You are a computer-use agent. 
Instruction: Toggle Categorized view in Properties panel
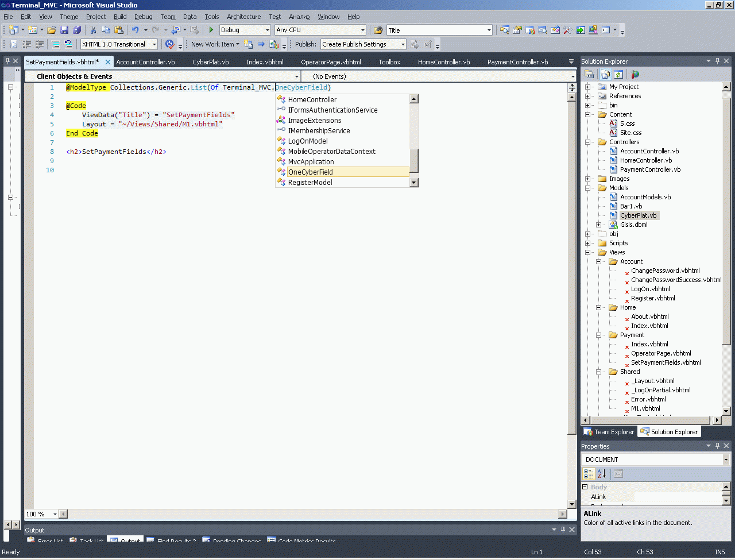[589, 474]
